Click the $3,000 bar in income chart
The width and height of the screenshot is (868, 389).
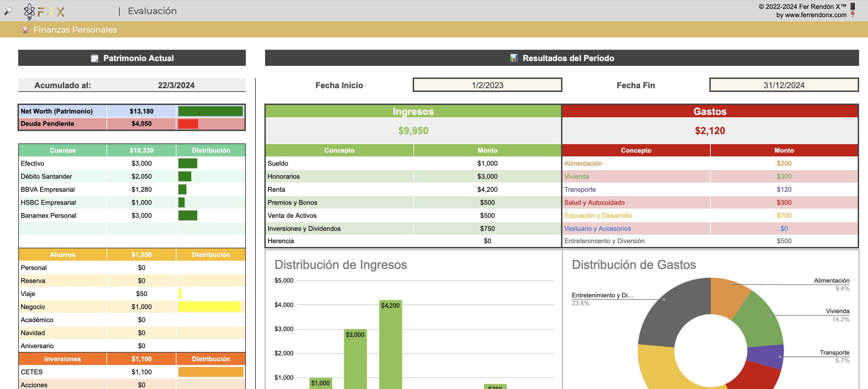pyautogui.click(x=355, y=359)
